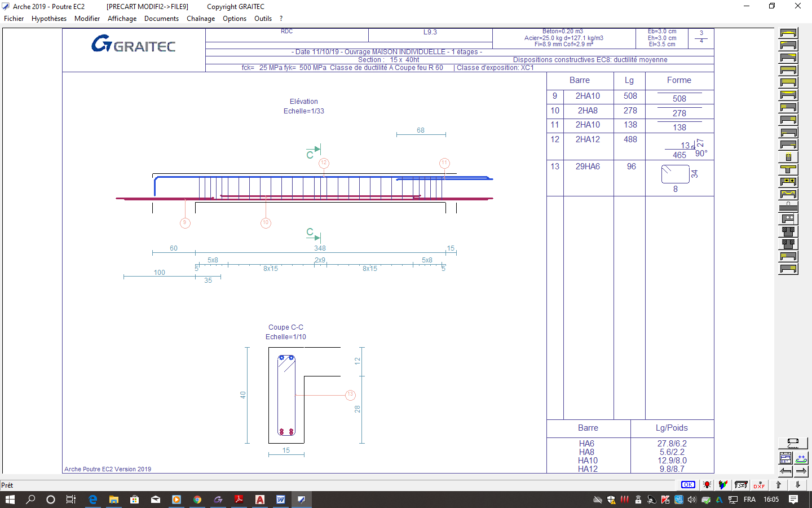Open AutoCAD from taskbar
This screenshot has height=508, width=812.
[260, 500]
